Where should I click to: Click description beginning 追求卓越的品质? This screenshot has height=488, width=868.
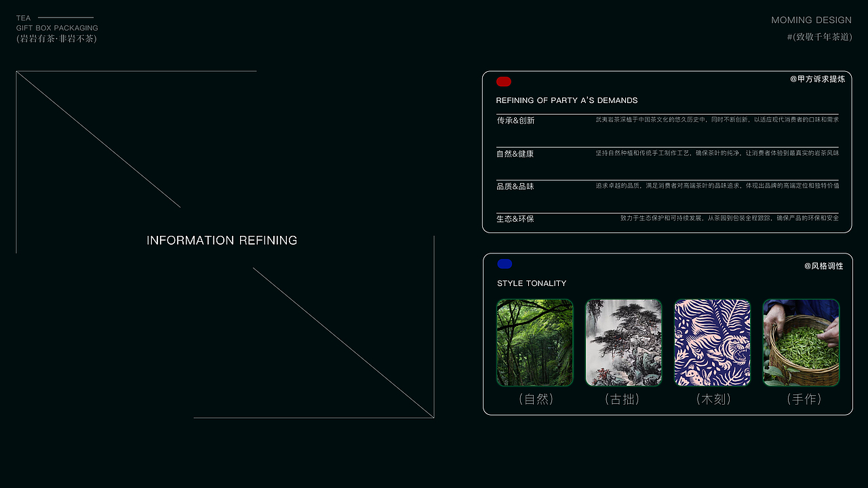coord(717,185)
